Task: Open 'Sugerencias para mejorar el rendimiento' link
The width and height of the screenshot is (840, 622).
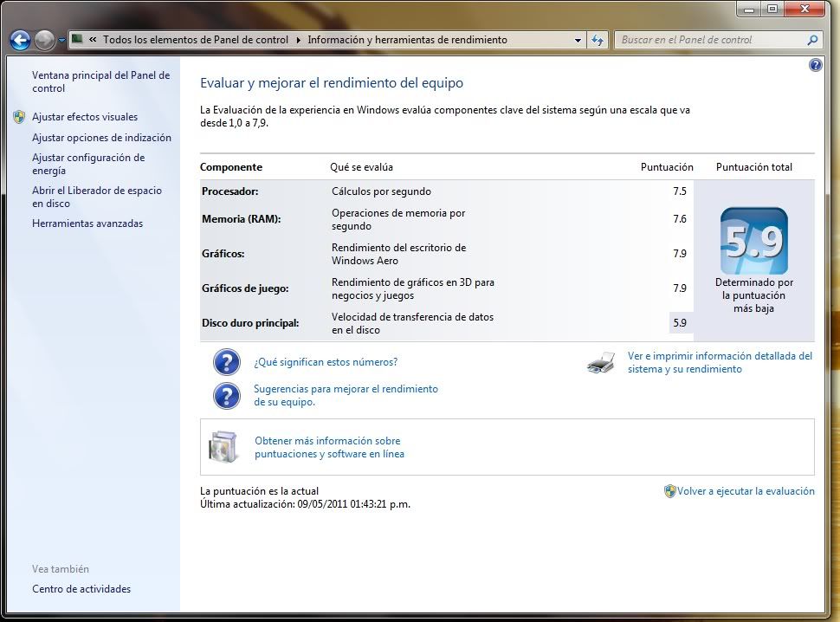Action: tap(346, 395)
